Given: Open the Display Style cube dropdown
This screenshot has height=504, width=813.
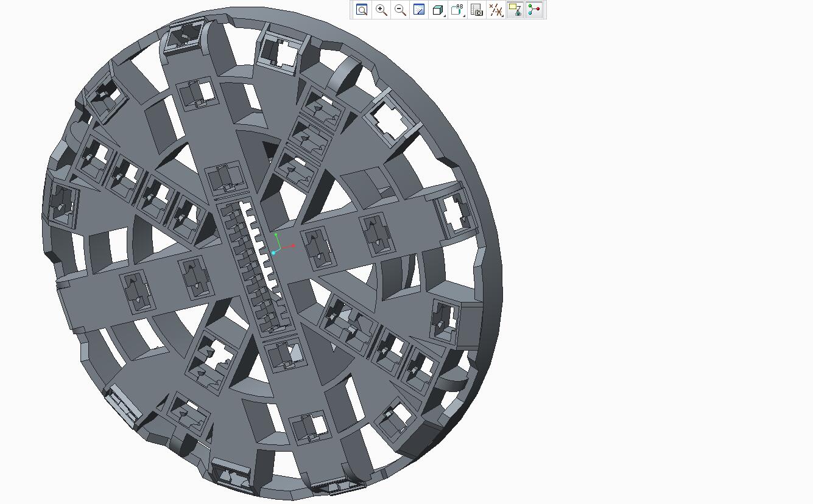Looking at the screenshot, I should 438,10.
